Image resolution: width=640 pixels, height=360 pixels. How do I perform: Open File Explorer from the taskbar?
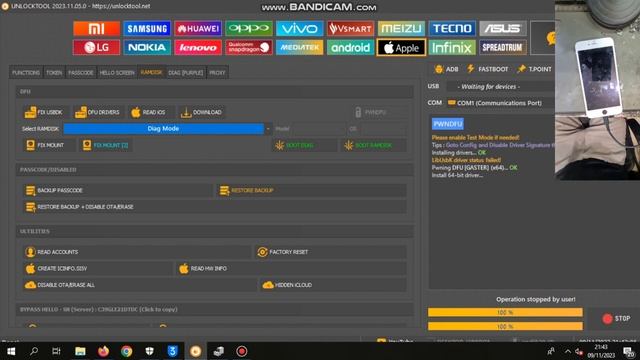pos(80,351)
